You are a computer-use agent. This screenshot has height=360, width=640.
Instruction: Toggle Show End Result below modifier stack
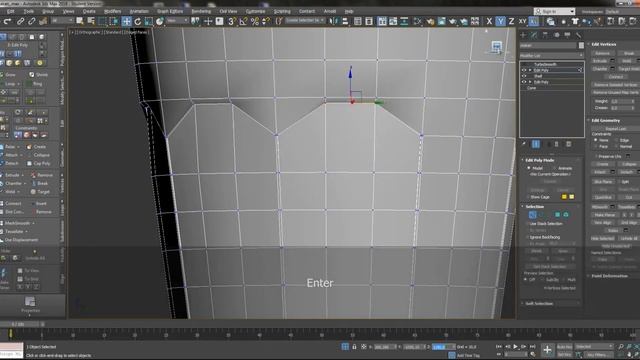[x=536, y=144]
